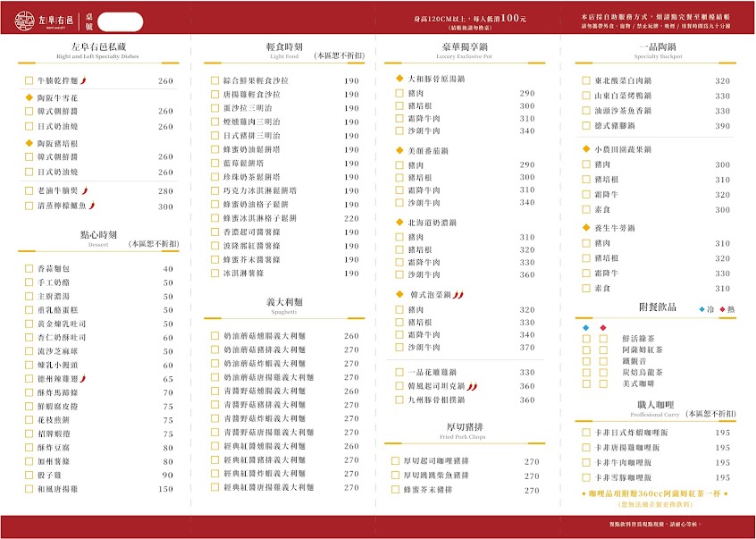Click blue diamond above drink checkbox column
Image resolution: width=756 pixels, height=539 pixels.
[x=586, y=328]
